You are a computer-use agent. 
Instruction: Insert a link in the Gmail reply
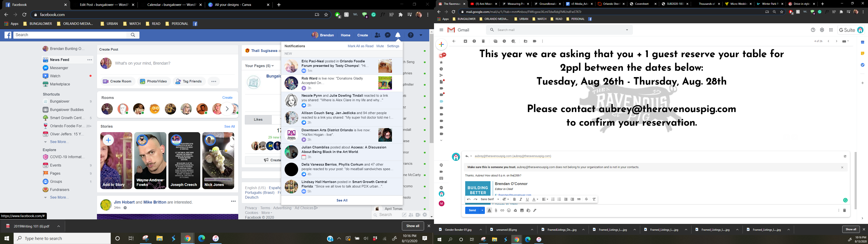point(502,210)
